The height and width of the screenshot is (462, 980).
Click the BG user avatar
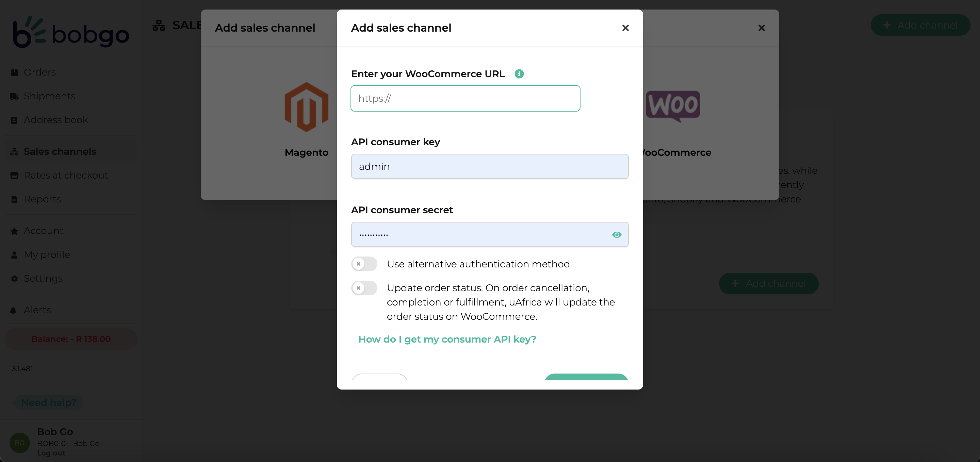[20, 443]
